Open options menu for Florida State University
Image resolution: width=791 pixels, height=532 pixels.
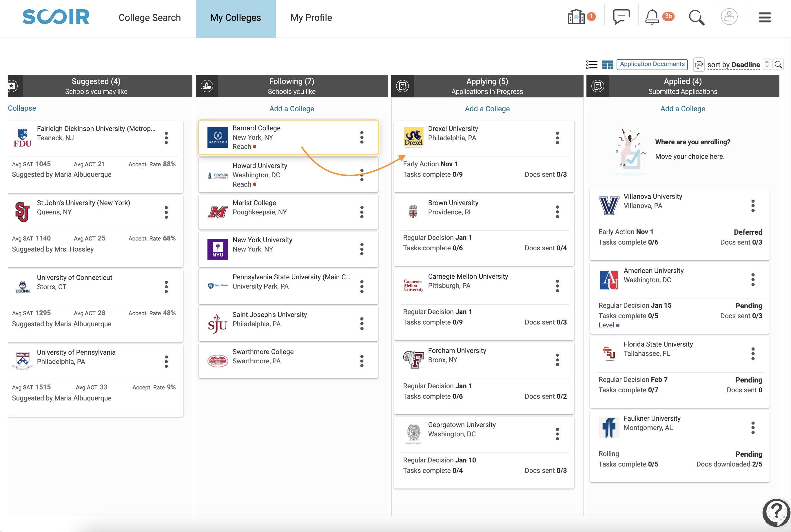[x=753, y=354]
